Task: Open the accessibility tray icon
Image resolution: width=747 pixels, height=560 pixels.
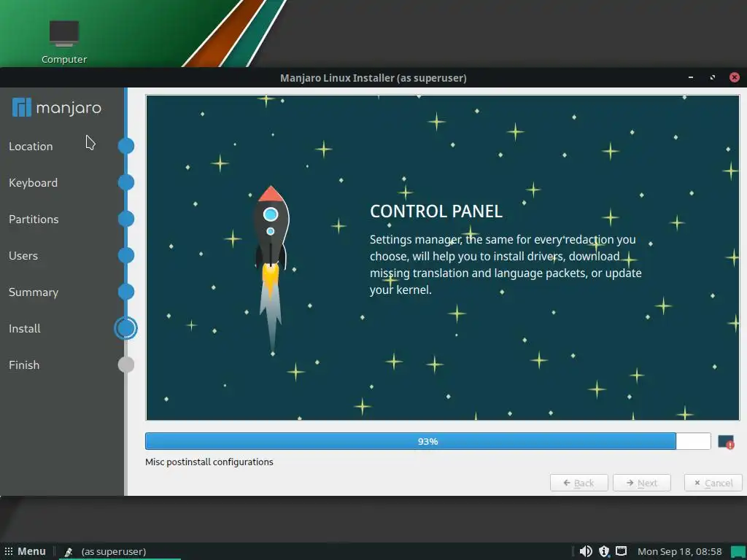Action: point(603,551)
